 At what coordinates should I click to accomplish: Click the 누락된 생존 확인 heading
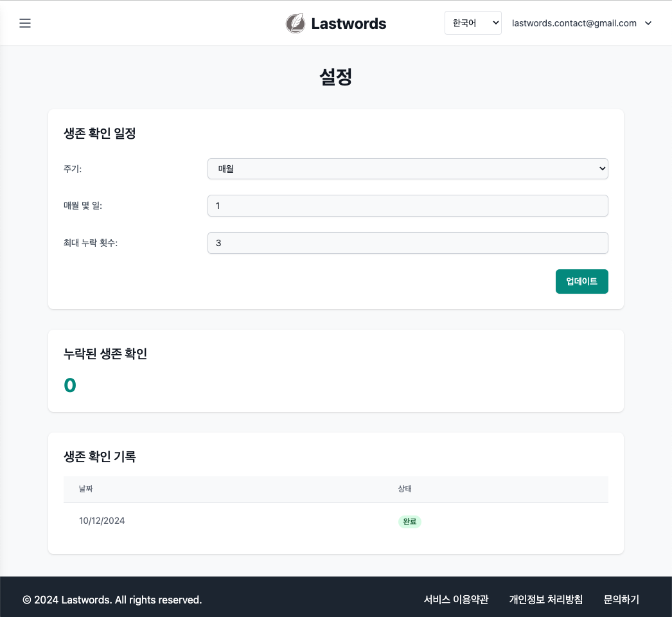click(105, 353)
